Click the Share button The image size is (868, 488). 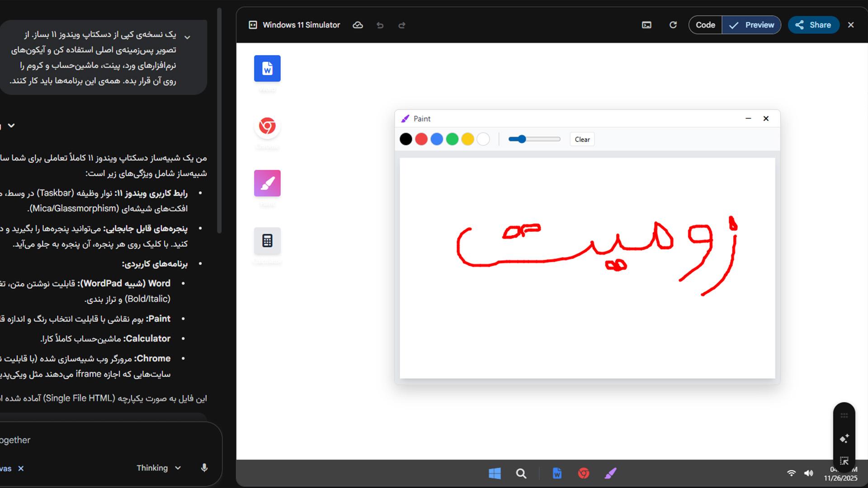pyautogui.click(x=813, y=25)
